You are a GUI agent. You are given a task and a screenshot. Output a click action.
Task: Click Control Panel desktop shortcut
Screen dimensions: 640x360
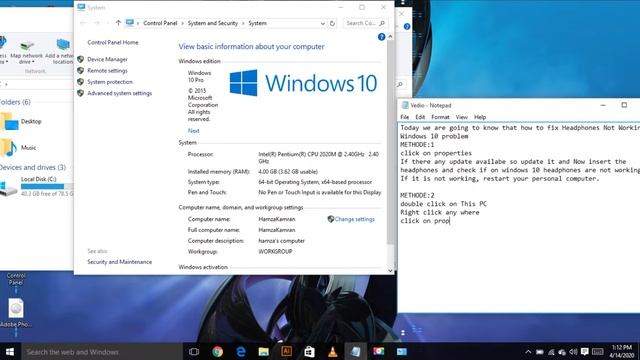tap(16, 279)
